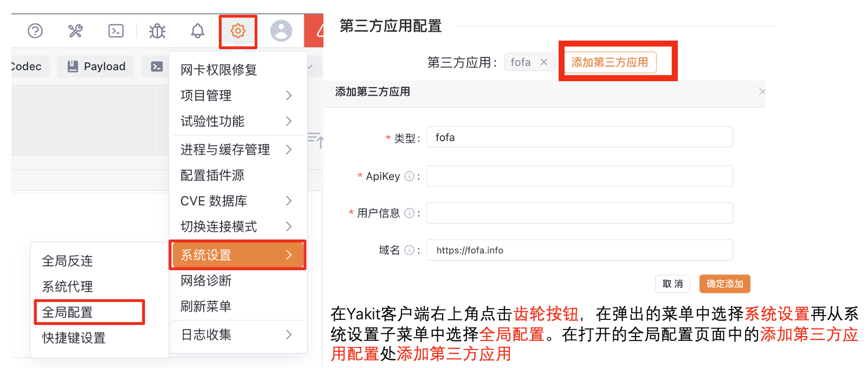This screenshot has width=868, height=368.
Task: Click the bug icon in the toolbar
Action: coord(157,31)
